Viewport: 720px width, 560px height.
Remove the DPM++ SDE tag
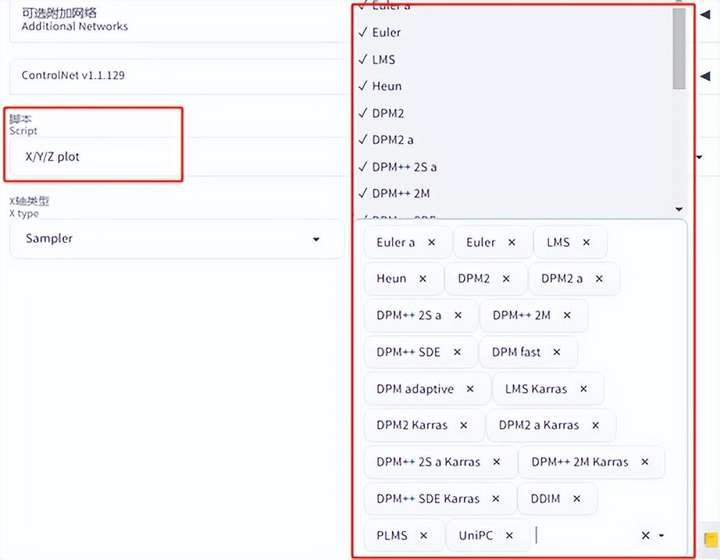tap(457, 352)
